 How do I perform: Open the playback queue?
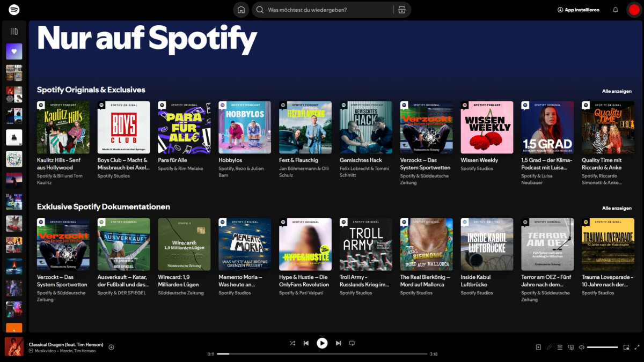560,347
